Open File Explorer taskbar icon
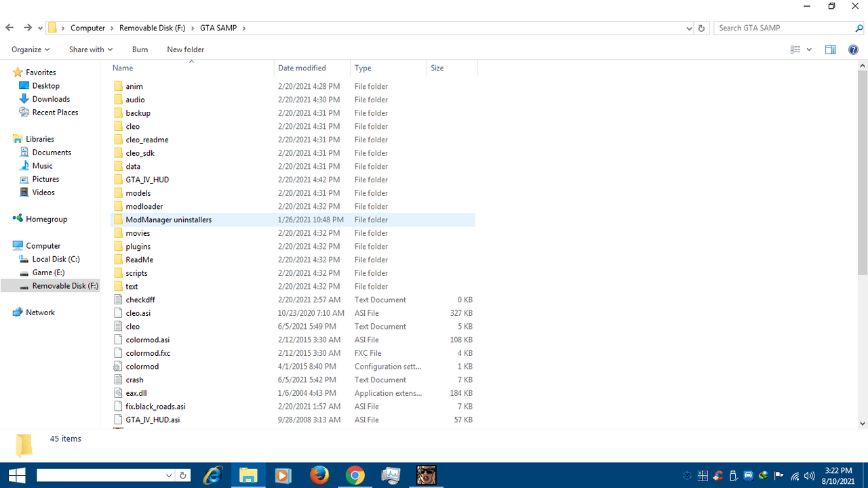Image resolution: width=868 pixels, height=488 pixels. pos(248,475)
